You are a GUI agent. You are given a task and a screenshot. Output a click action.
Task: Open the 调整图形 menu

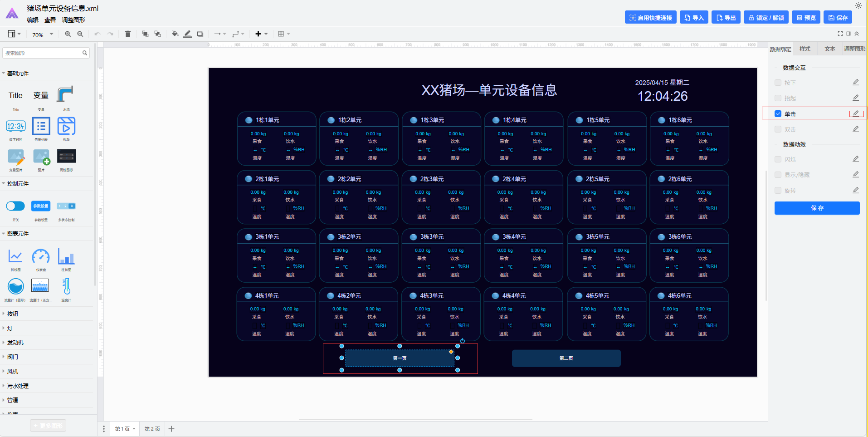pos(73,20)
